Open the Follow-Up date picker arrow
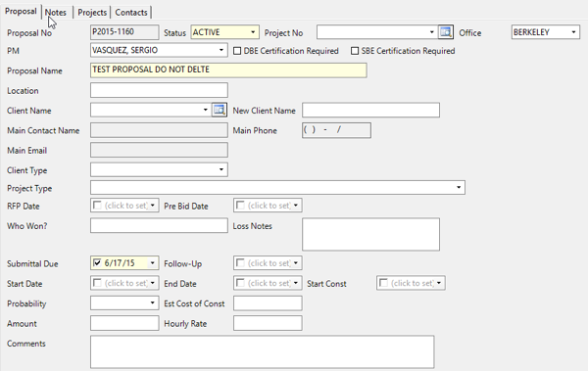This screenshot has height=371, width=588. coord(296,262)
